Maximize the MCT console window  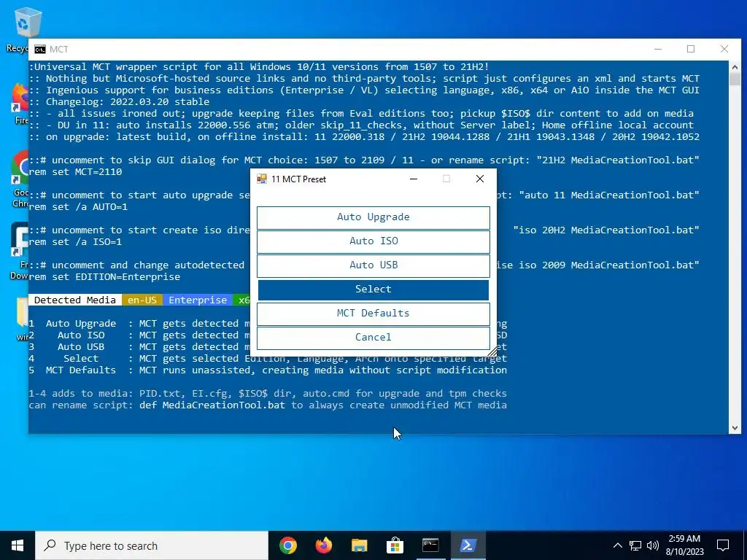click(x=691, y=49)
